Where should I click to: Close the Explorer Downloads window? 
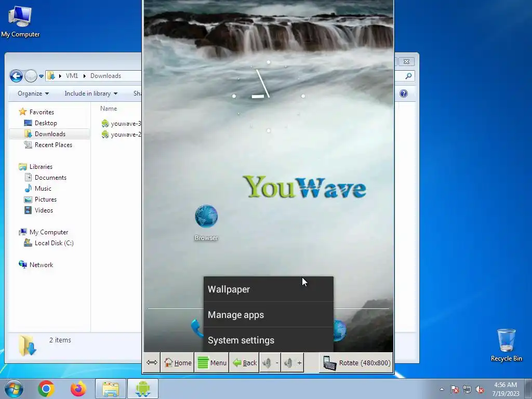(x=406, y=61)
